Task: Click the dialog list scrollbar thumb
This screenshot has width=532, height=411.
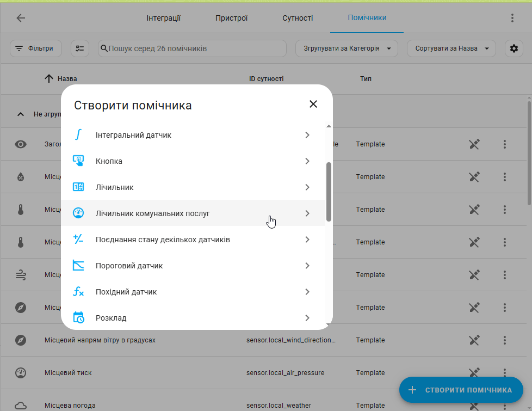Action: point(329,192)
